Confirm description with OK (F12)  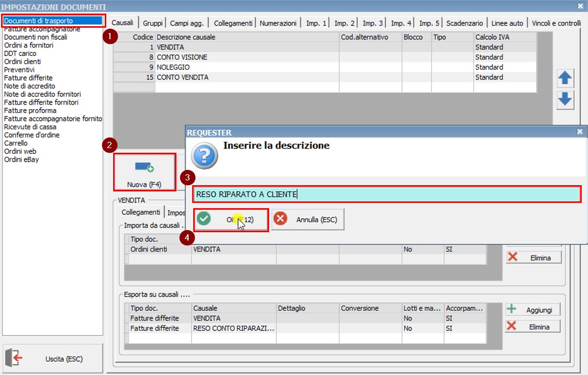(x=231, y=220)
